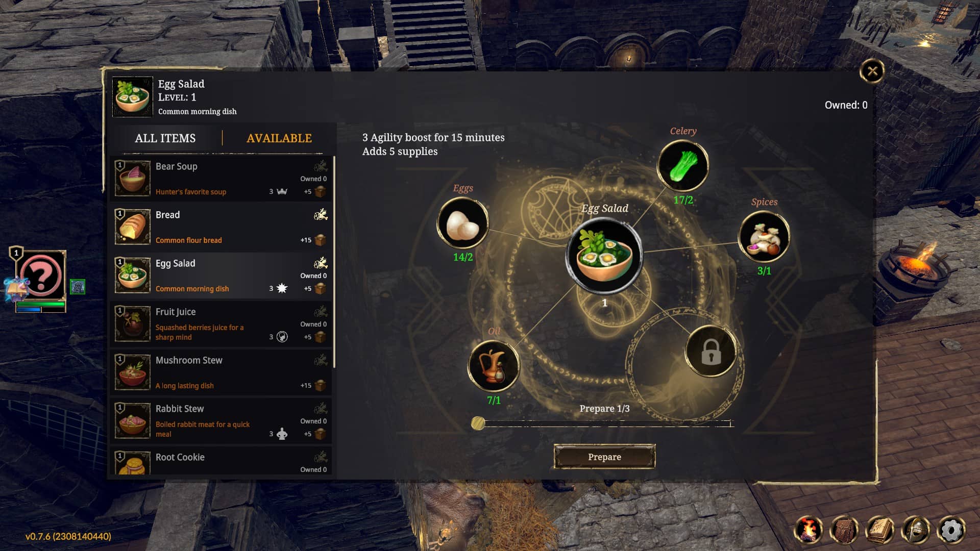Viewport: 980px width, 551px height.
Task: Select Bear Soup recipe
Action: point(221,179)
